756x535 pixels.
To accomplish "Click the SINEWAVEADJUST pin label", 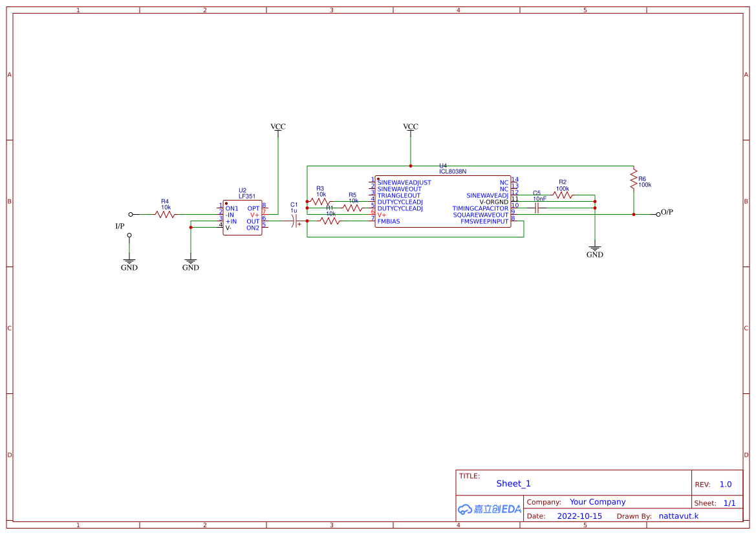I will tap(404, 183).
